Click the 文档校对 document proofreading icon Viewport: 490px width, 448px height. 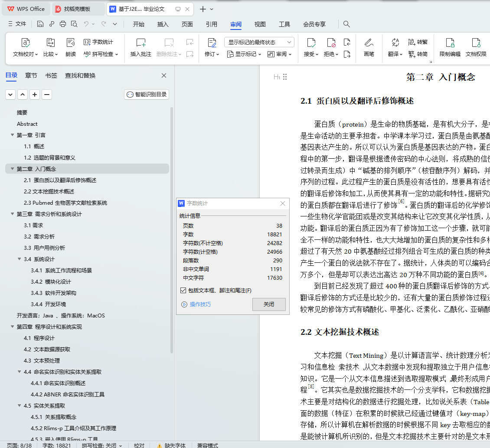tap(26, 43)
